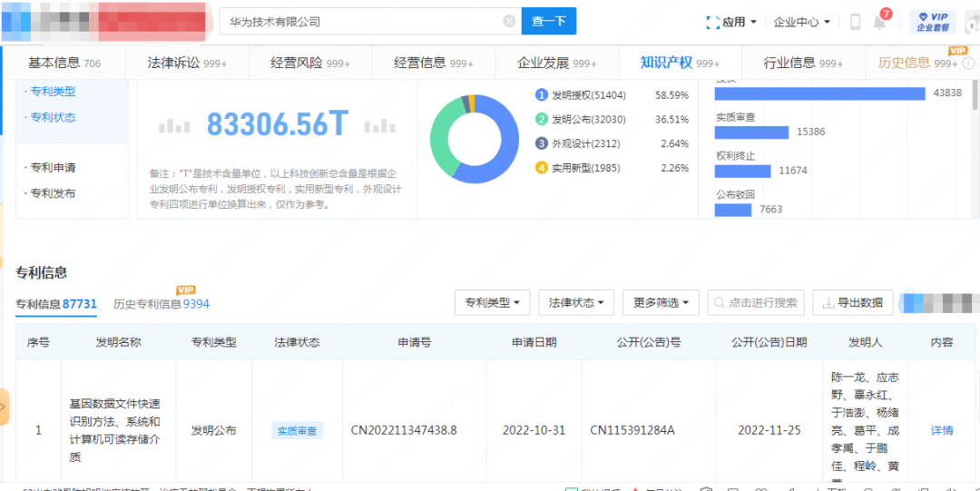The height and width of the screenshot is (491, 980).
Task: Click the 应用 scan-frame icon
Action: point(712,22)
